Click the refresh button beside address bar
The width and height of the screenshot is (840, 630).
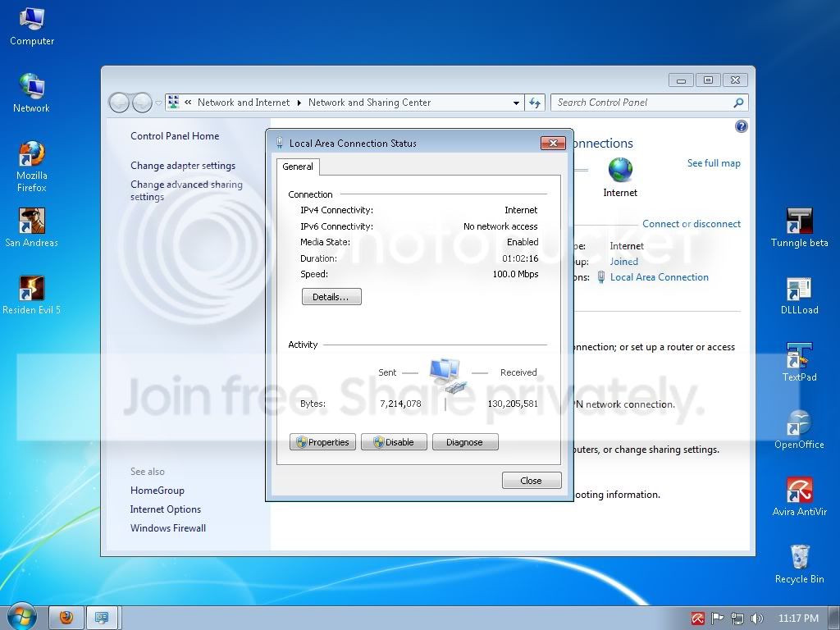(x=535, y=103)
